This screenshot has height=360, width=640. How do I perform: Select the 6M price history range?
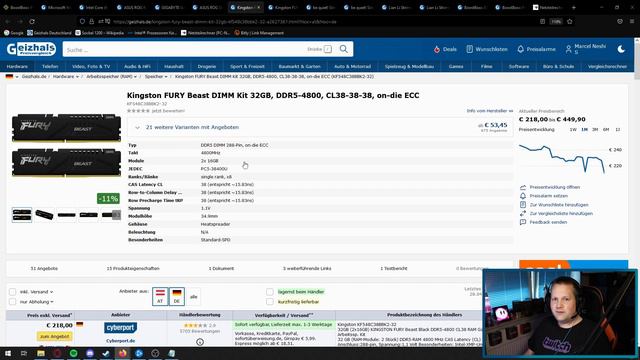pos(606,129)
